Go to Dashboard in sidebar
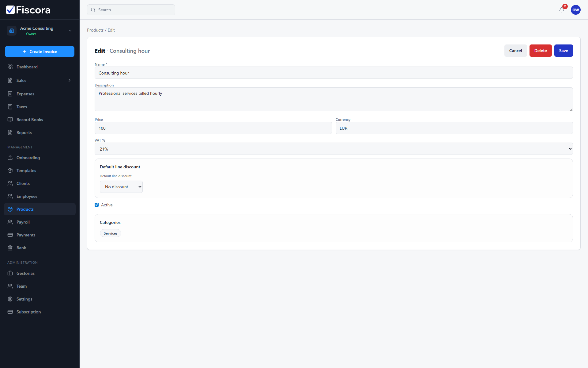This screenshot has height=368, width=588. (x=40, y=67)
